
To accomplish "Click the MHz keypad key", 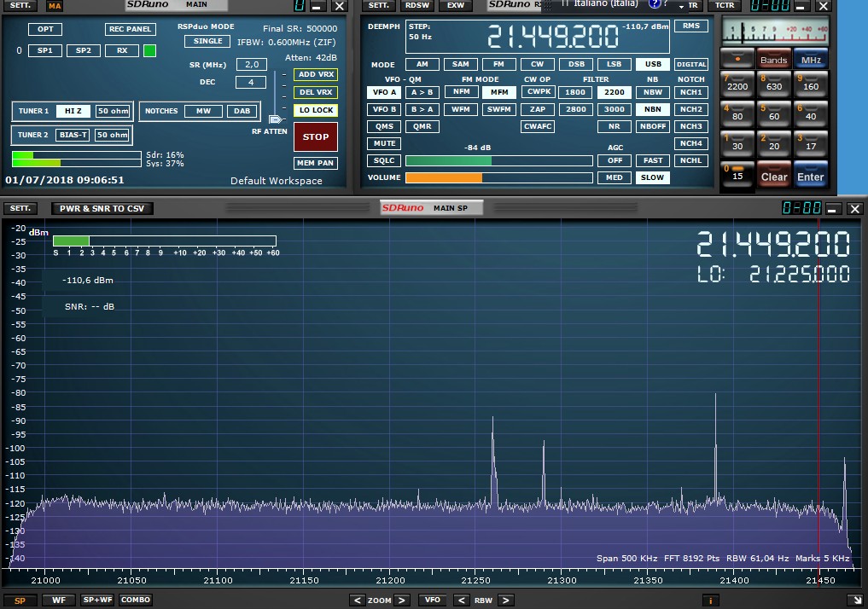I will [811, 59].
